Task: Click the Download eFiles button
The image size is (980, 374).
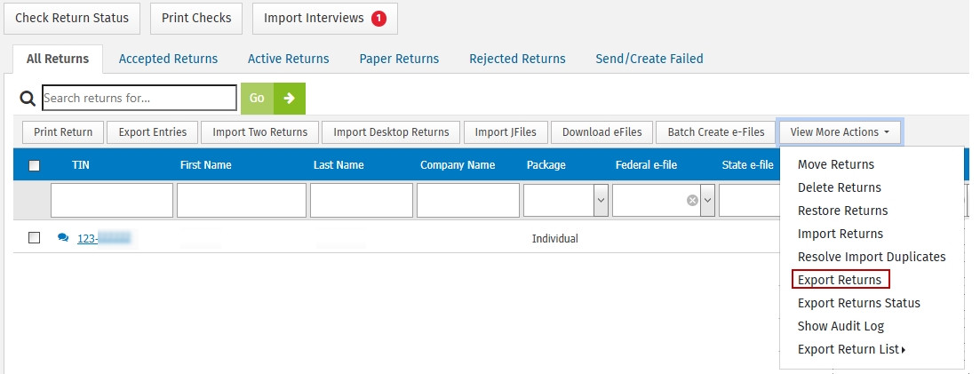Action: coord(602,132)
